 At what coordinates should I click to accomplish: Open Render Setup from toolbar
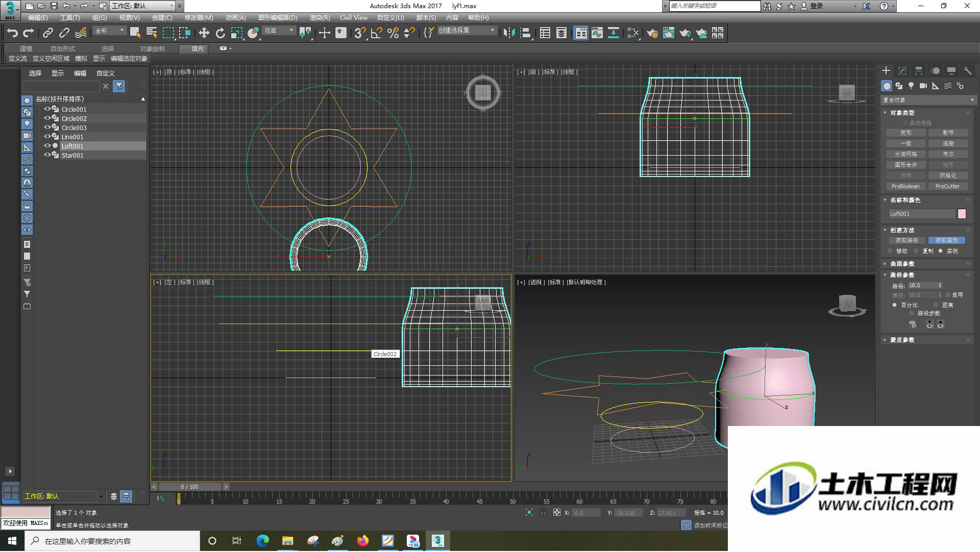click(x=652, y=33)
